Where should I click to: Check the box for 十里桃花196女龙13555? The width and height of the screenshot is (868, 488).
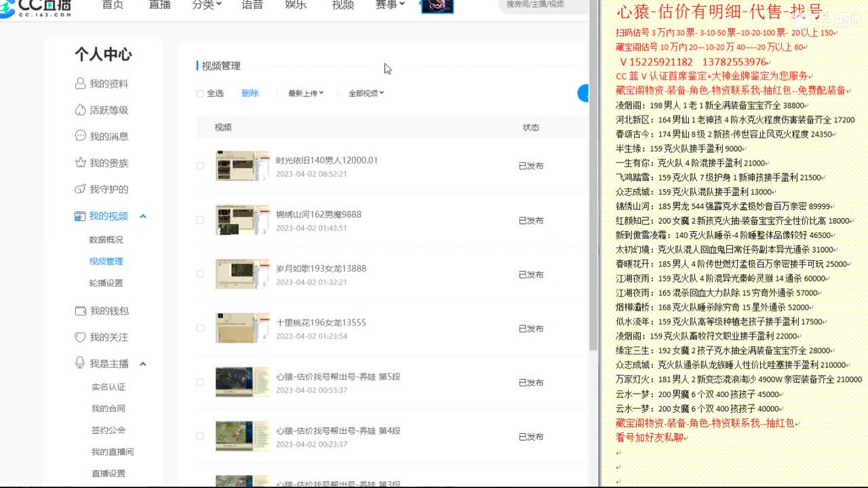pyautogui.click(x=200, y=328)
